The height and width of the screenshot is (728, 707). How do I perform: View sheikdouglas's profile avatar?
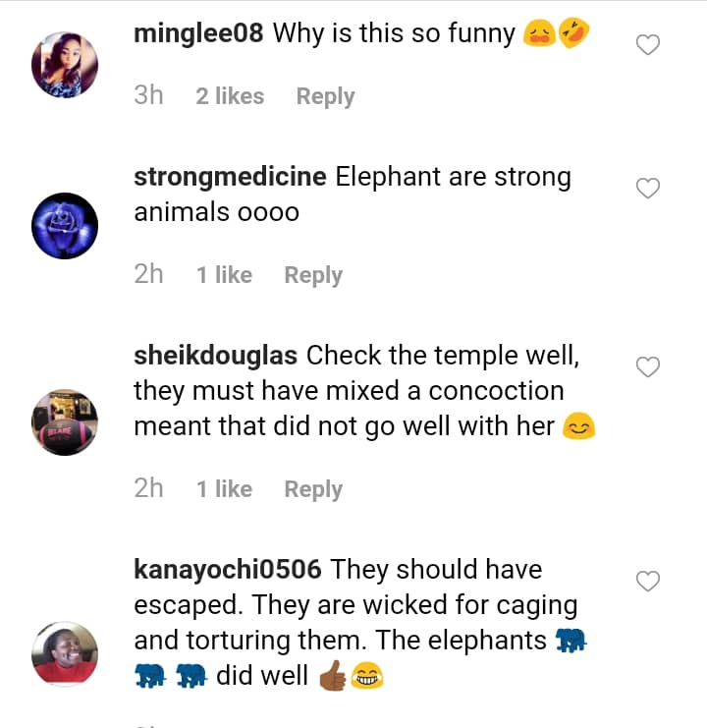(65, 422)
